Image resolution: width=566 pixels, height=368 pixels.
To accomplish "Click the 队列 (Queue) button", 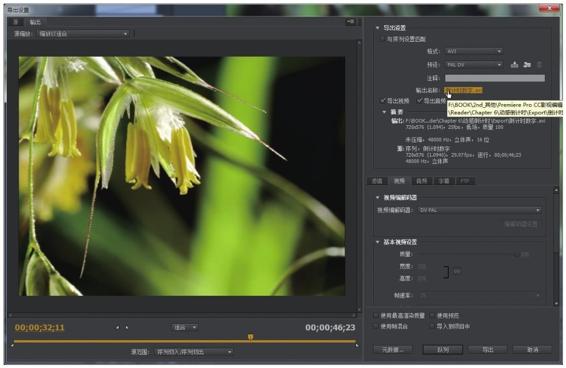I will click(x=443, y=349).
